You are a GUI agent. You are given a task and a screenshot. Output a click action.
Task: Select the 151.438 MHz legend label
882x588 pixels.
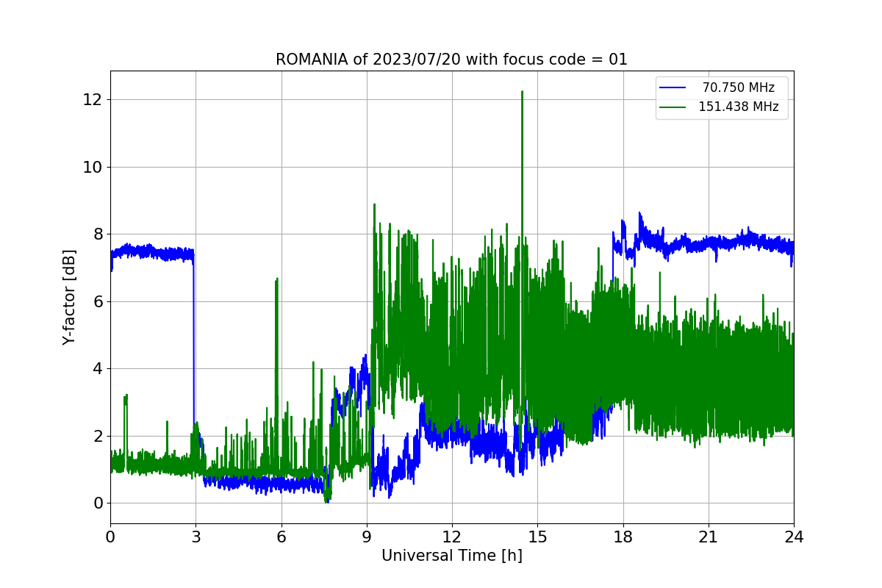pos(738,107)
